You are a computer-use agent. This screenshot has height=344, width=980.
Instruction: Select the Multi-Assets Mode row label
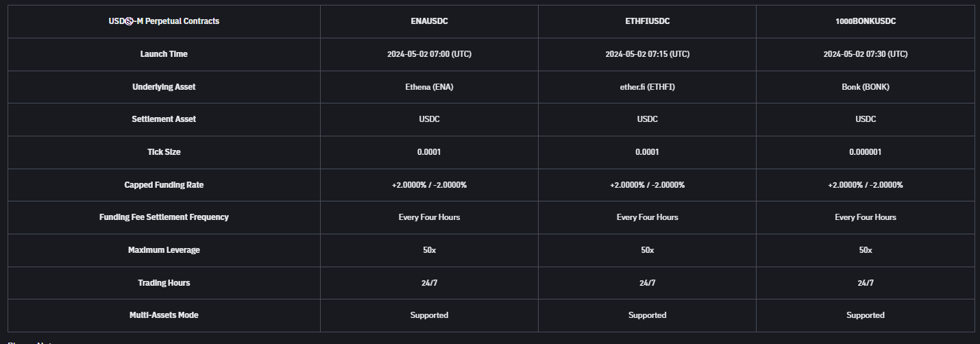[x=164, y=315]
